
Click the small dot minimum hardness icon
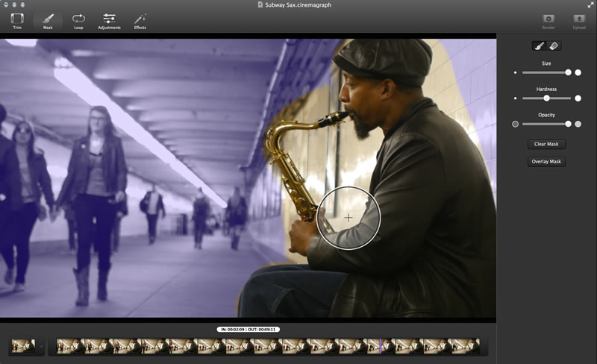click(515, 98)
